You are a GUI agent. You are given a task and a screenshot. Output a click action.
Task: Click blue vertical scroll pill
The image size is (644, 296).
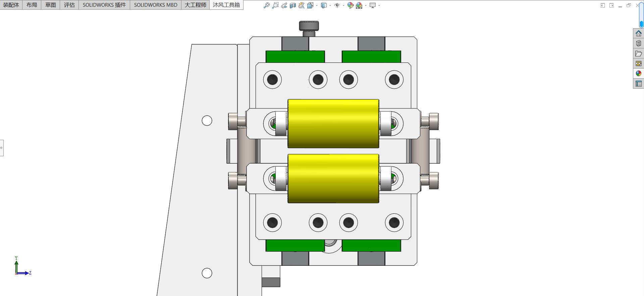coord(641,15)
